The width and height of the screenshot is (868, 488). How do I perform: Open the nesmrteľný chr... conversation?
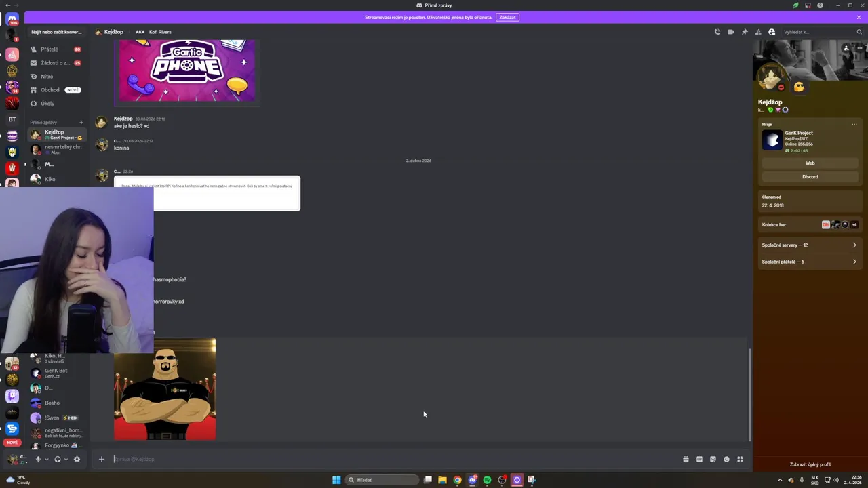tap(57, 149)
